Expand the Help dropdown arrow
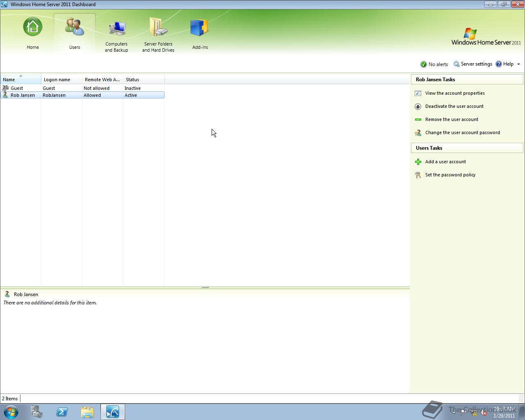Image resolution: width=525 pixels, height=420 pixels. tap(518, 64)
